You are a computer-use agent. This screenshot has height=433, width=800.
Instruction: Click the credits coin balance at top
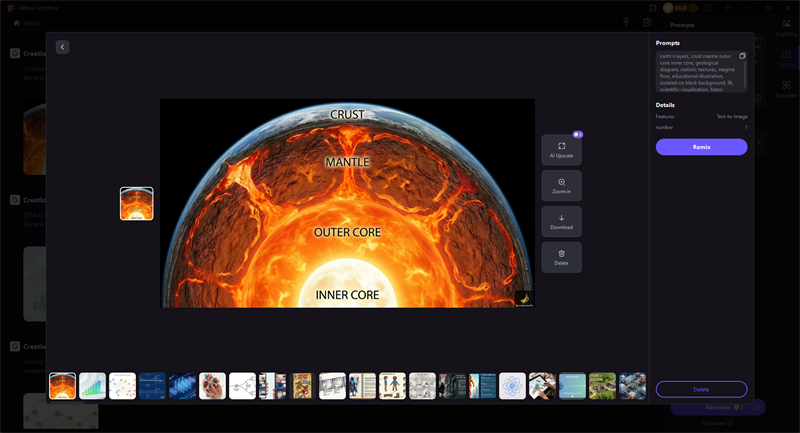click(679, 7)
